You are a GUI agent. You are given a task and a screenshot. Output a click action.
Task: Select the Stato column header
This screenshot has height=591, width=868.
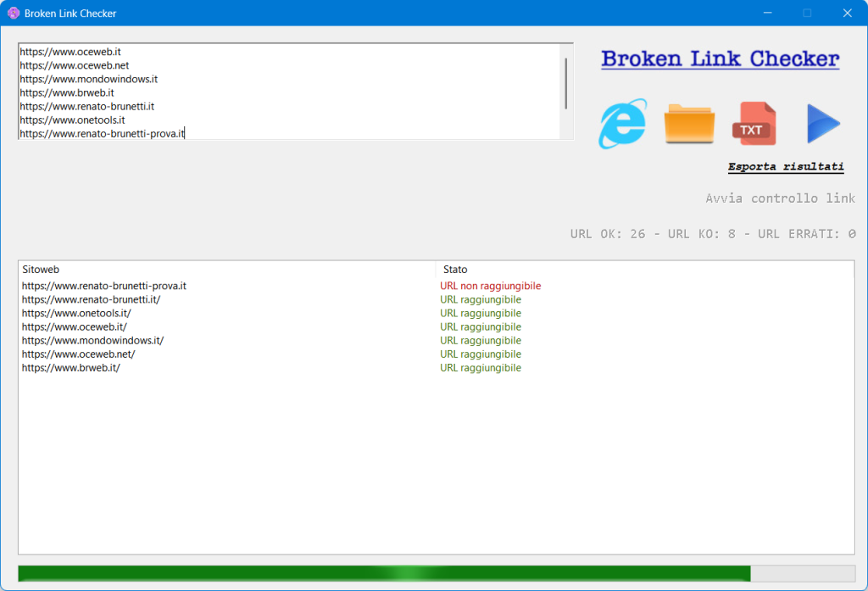[x=454, y=269]
